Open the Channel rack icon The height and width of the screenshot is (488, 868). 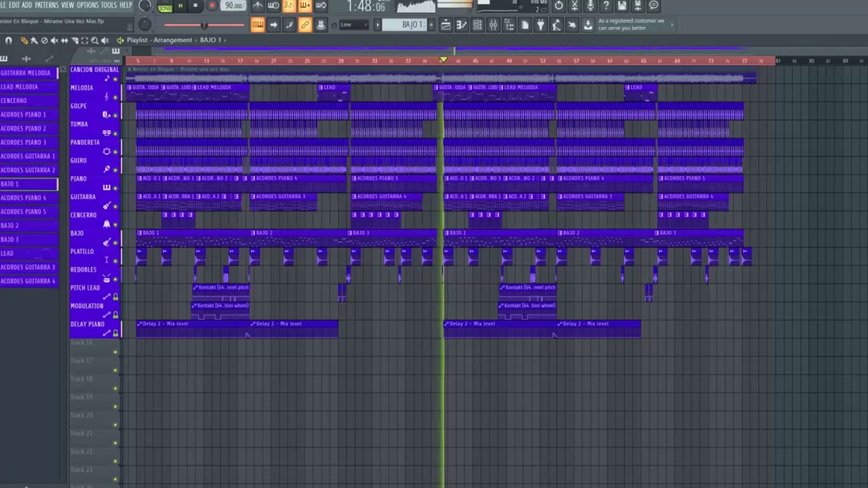(x=477, y=25)
